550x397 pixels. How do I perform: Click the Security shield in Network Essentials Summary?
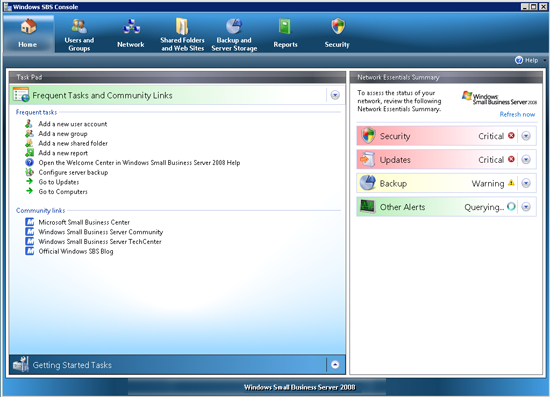(368, 136)
